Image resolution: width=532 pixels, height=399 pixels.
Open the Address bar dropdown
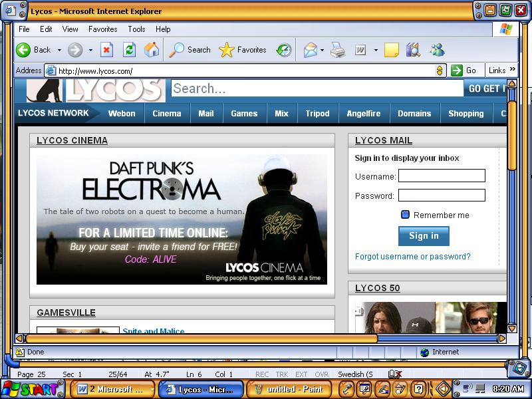440,70
